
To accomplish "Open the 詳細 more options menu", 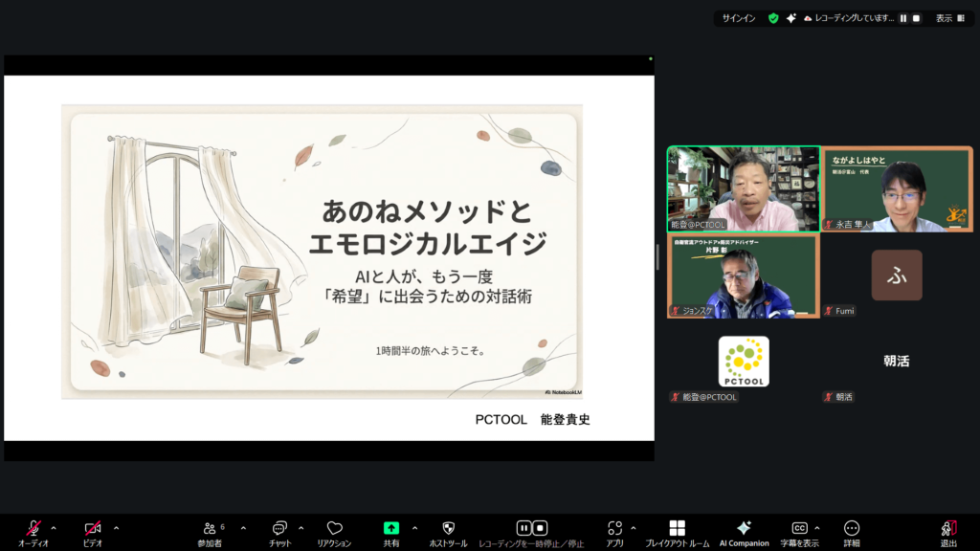I will [x=852, y=528].
